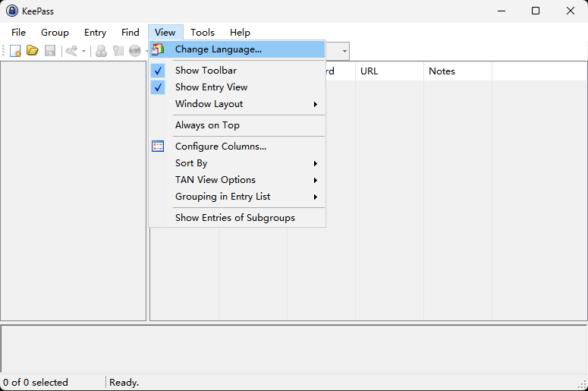The width and height of the screenshot is (588, 391).
Task: Open the Tools menu
Action: tap(202, 33)
